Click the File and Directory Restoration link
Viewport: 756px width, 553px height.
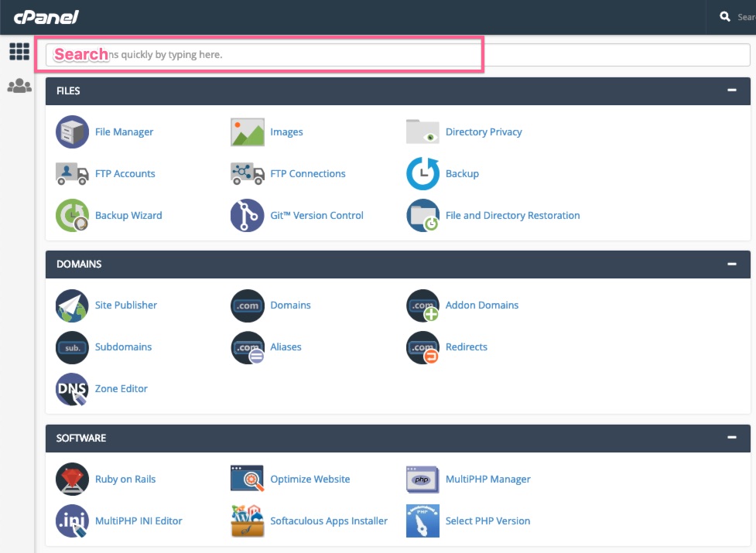click(512, 216)
